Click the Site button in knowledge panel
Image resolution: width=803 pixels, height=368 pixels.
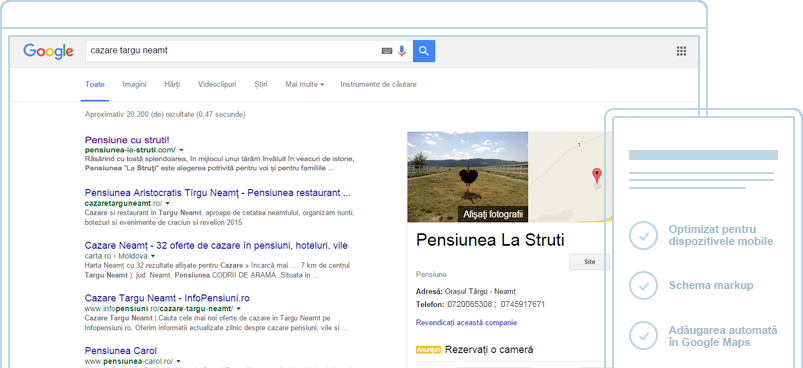tap(589, 262)
